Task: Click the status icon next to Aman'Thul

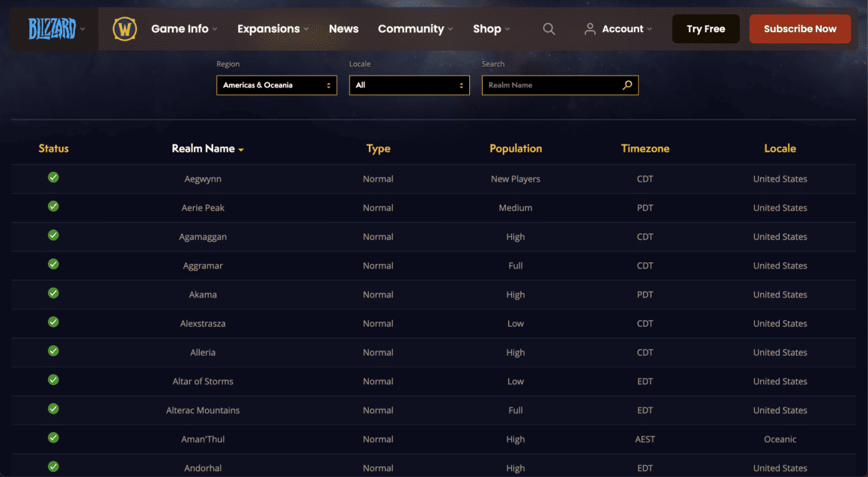Action: [53, 438]
